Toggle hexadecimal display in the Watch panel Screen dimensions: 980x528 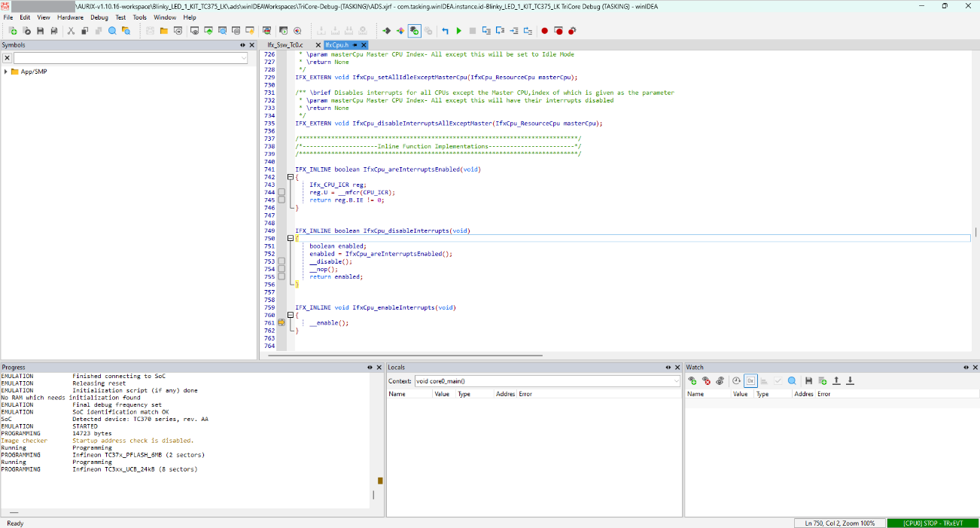[x=750, y=380]
